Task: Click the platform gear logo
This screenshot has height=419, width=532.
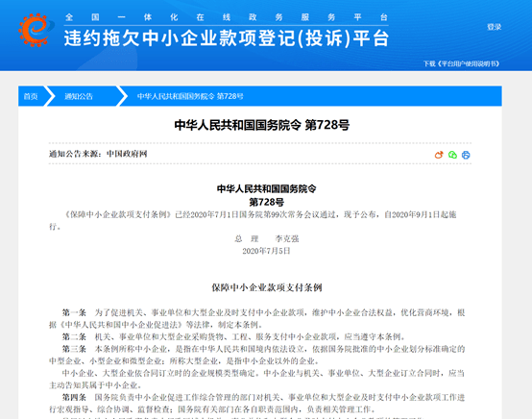Action: point(36,30)
